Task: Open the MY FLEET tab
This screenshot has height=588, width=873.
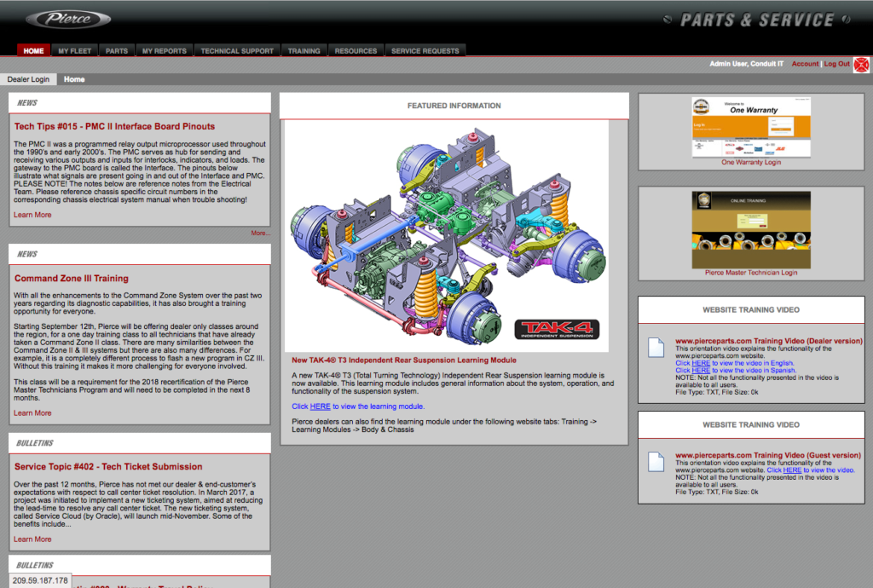Action: point(75,50)
